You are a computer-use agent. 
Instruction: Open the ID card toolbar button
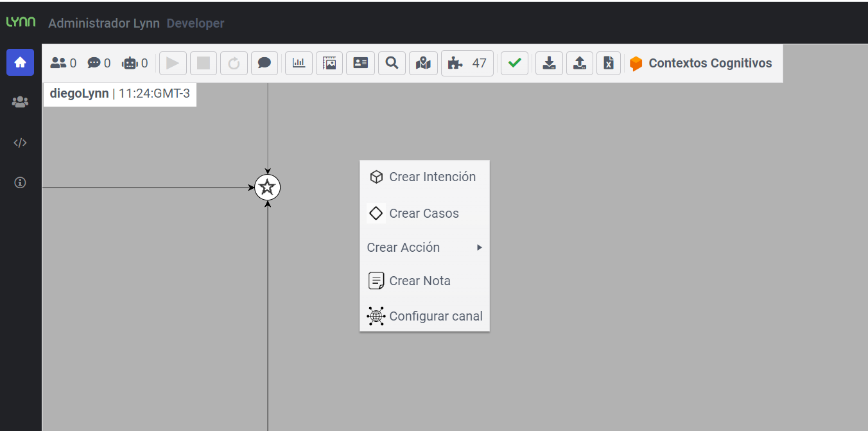pyautogui.click(x=361, y=63)
